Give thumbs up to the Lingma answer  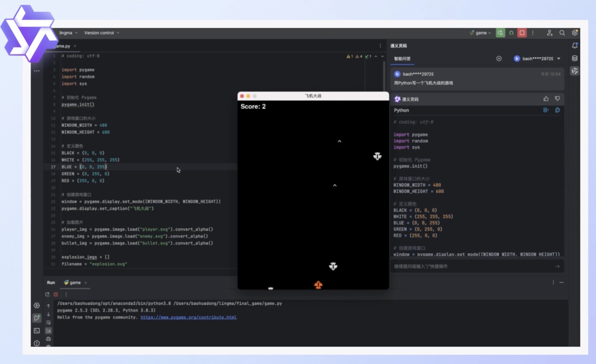tap(546, 99)
